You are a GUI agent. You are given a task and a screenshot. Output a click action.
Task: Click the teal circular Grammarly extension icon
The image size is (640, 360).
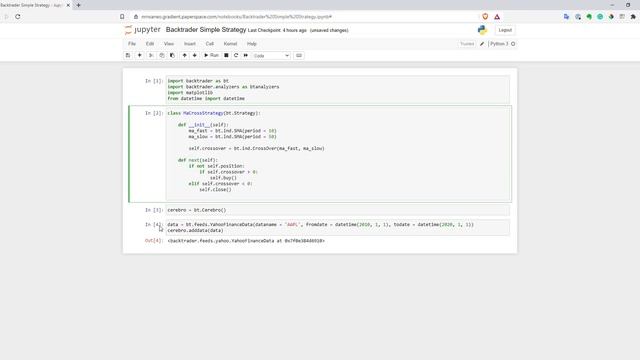600,17
